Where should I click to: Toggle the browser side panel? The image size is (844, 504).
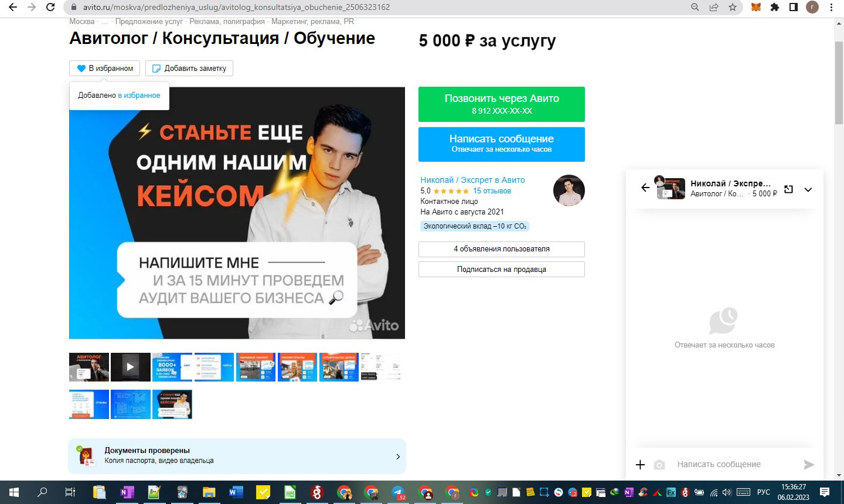(x=794, y=7)
